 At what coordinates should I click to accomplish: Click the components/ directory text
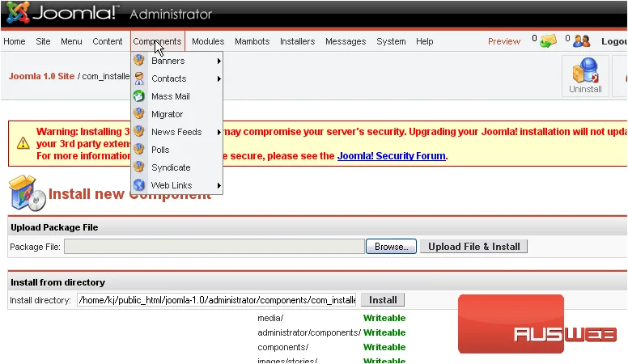click(282, 347)
